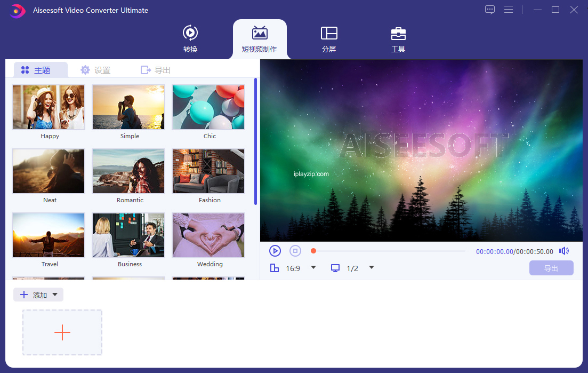Switch to the 分屏 split-screen tab

click(x=329, y=38)
